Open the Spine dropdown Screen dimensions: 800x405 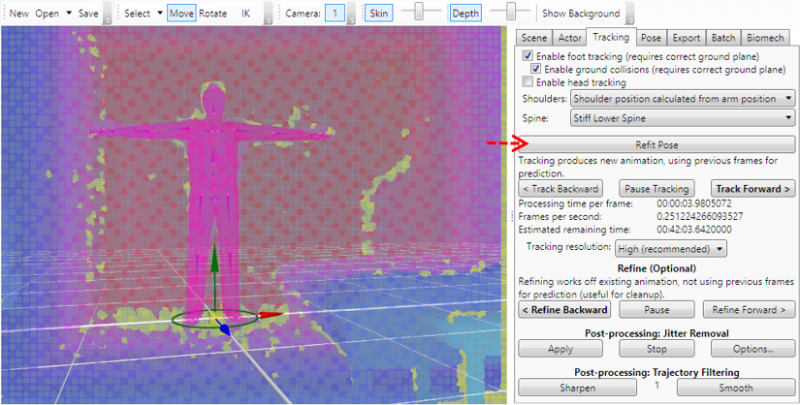tap(683, 118)
